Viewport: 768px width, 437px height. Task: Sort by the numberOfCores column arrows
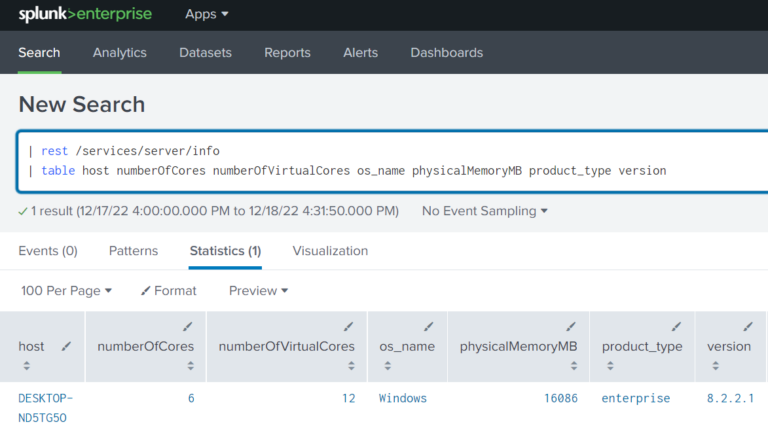click(187, 366)
